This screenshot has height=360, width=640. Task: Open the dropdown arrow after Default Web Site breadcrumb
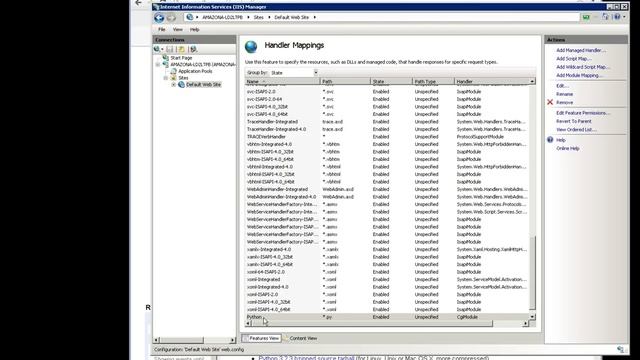[315, 18]
